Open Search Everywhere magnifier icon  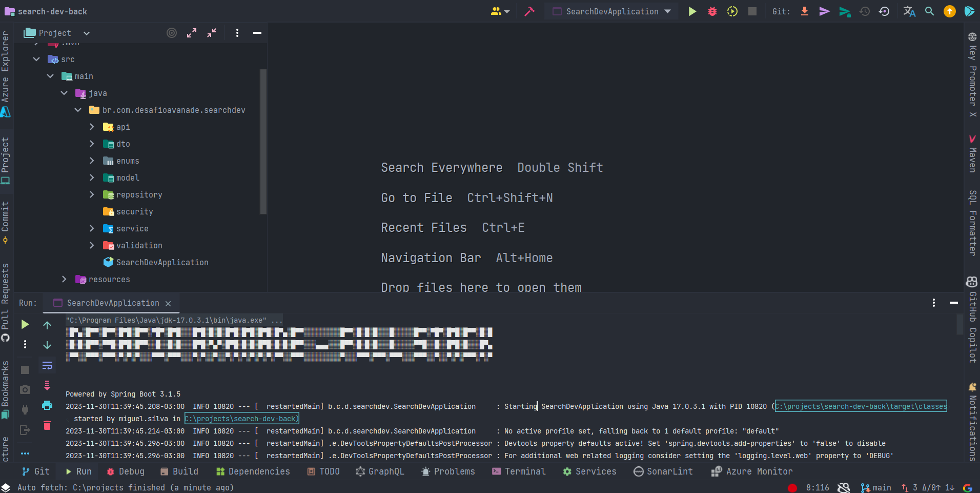929,11
